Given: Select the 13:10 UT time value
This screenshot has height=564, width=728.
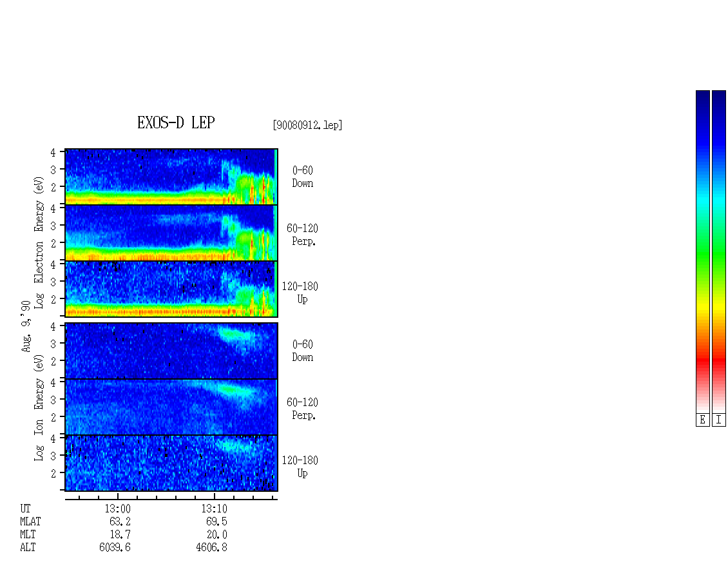Looking at the screenshot, I should click(214, 509).
